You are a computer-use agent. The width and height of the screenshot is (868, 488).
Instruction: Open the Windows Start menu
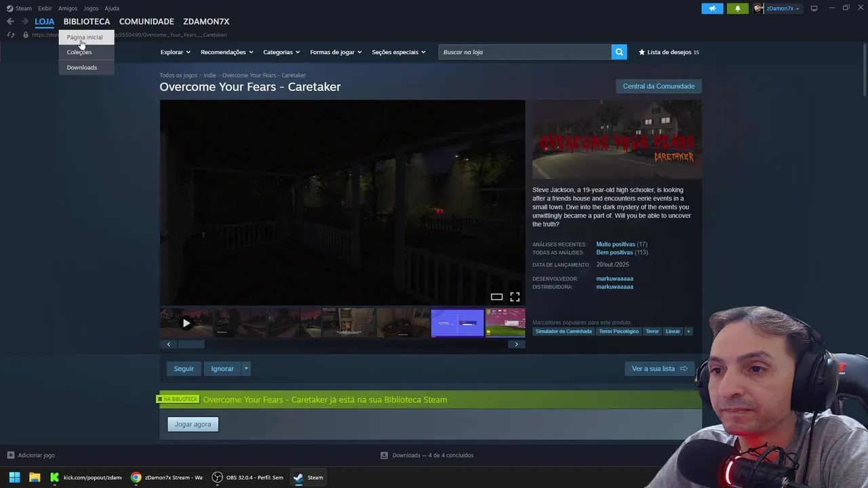tap(14, 477)
